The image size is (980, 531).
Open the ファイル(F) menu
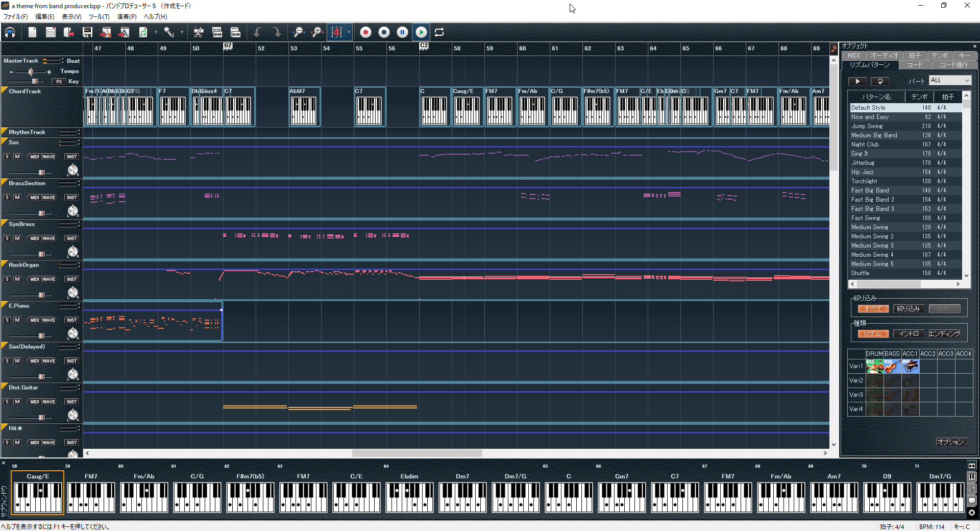tap(16, 17)
